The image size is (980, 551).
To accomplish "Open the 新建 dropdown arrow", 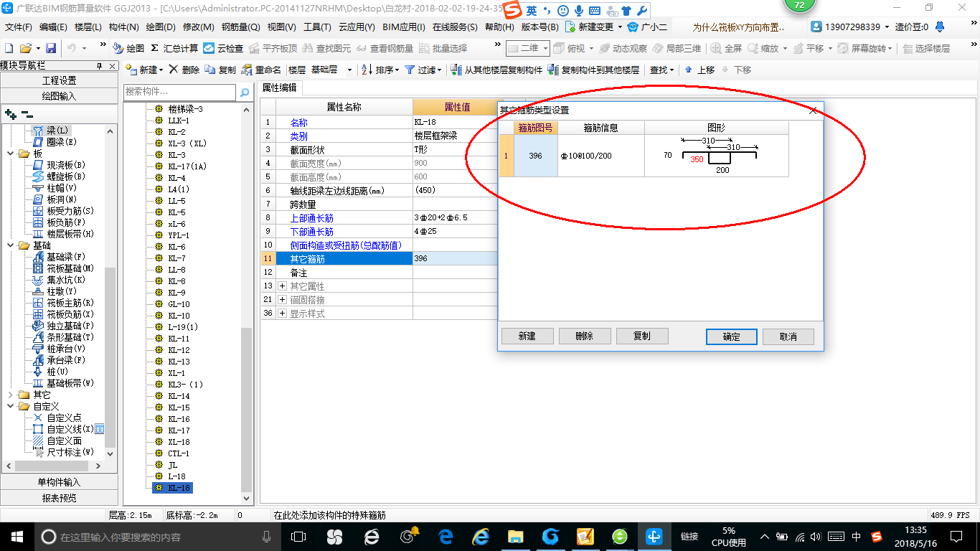I will pyautogui.click(x=161, y=70).
